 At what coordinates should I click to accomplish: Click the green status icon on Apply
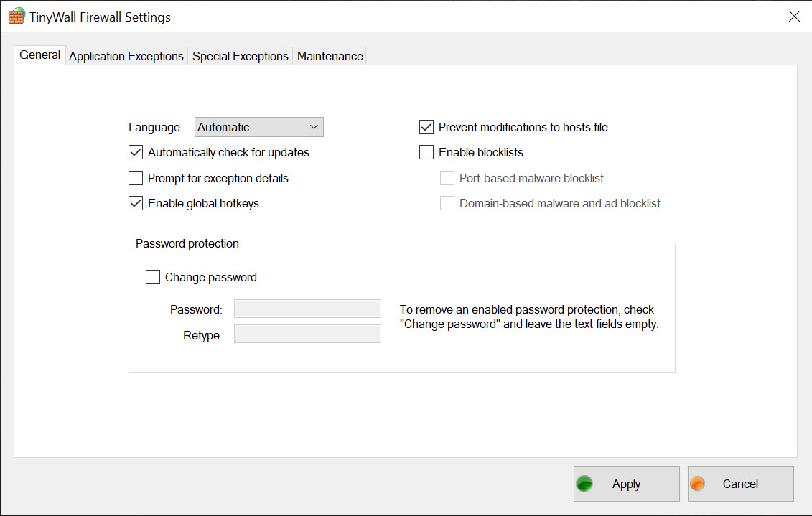(x=585, y=484)
